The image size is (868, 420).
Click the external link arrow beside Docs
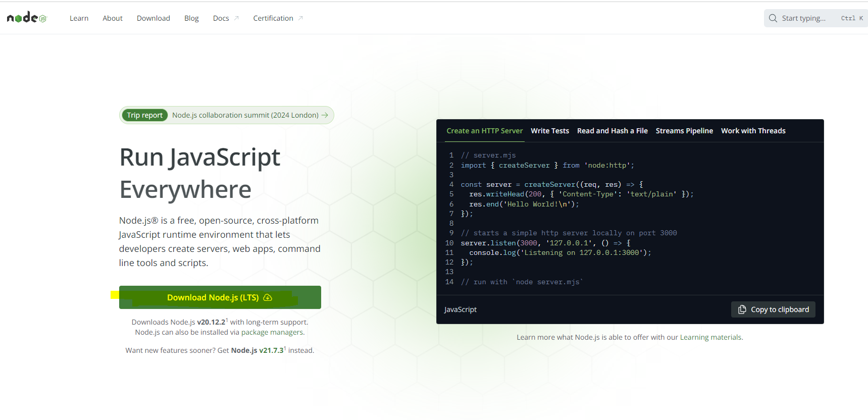pos(236,18)
